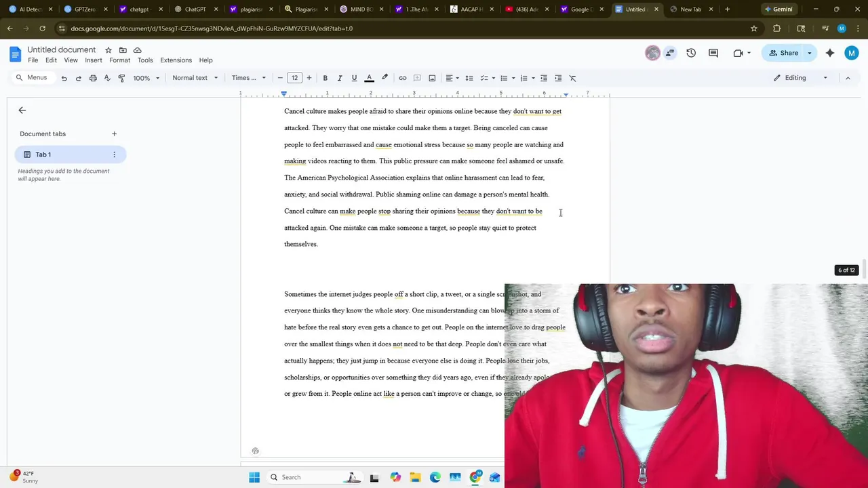This screenshot has width=868, height=488.
Task: Open the Normal text style dropdown
Action: click(195, 78)
